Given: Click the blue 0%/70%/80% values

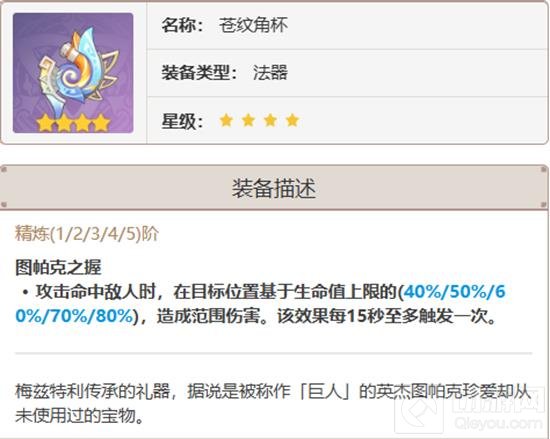Looking at the screenshot, I should [75, 316].
